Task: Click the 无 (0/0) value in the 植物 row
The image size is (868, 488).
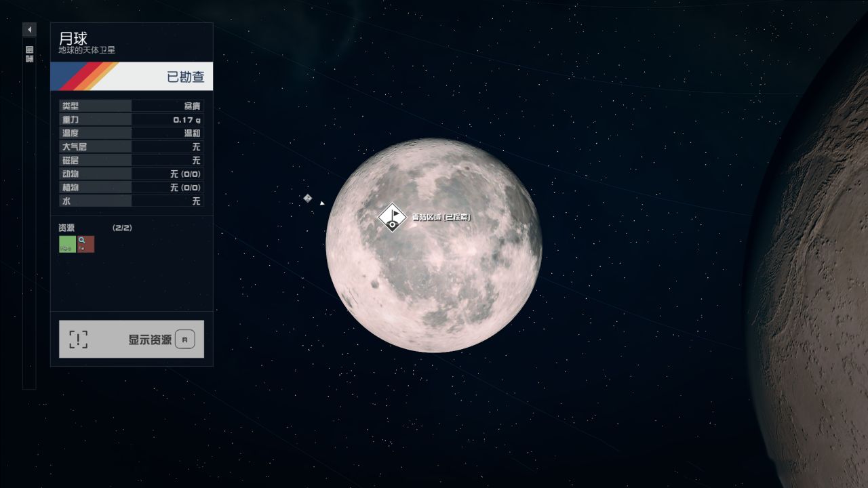Action: point(185,187)
